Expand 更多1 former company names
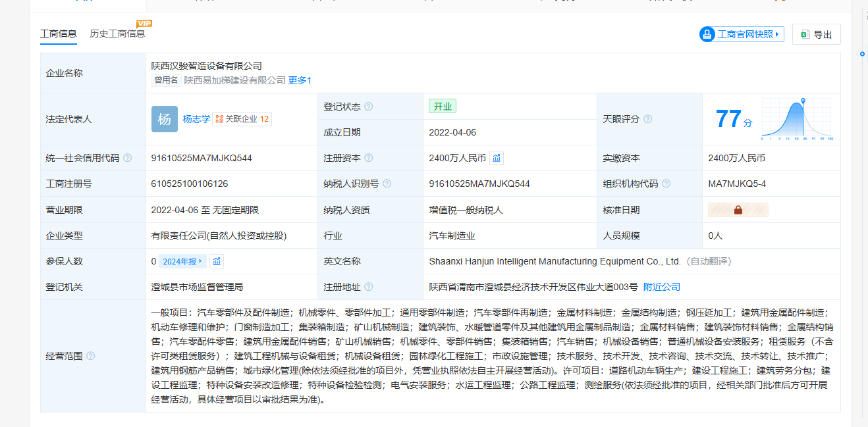This screenshot has height=427, width=868. click(300, 80)
